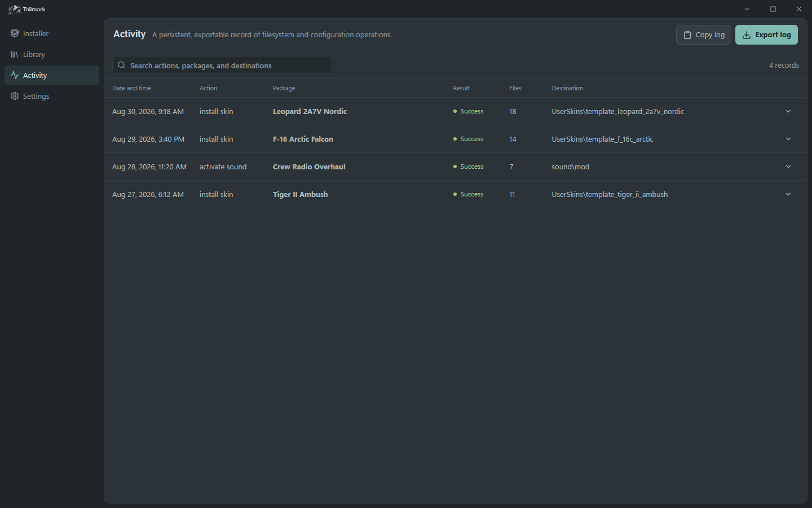Click the Copy log button
The width and height of the screenshot is (812, 508).
(704, 34)
